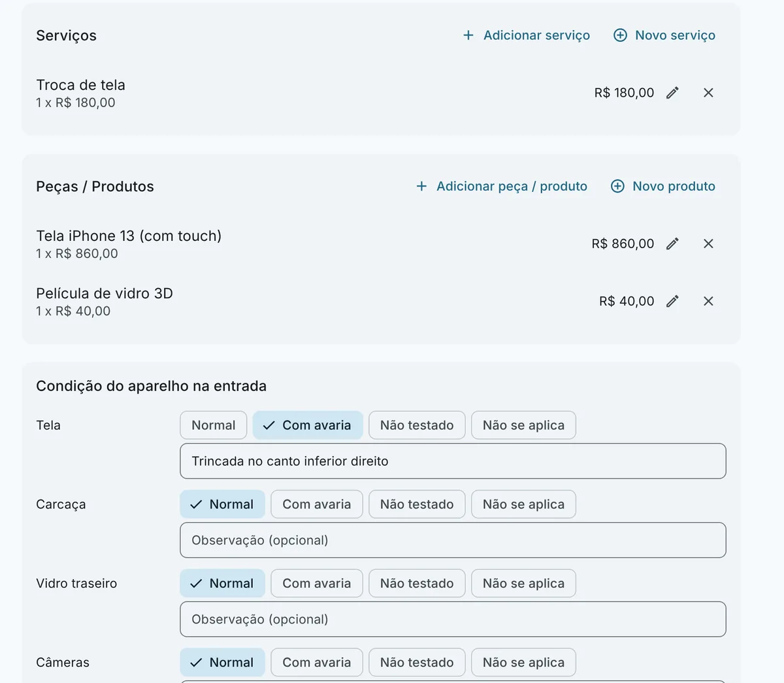
Task: Click the Tela iPhone 13 (com touch) name
Action: [x=129, y=236]
